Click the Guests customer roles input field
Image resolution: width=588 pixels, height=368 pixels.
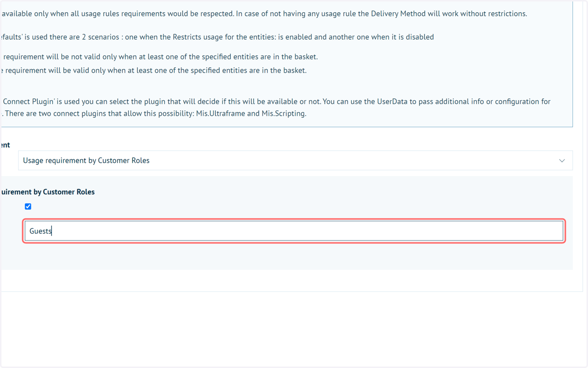(x=294, y=231)
